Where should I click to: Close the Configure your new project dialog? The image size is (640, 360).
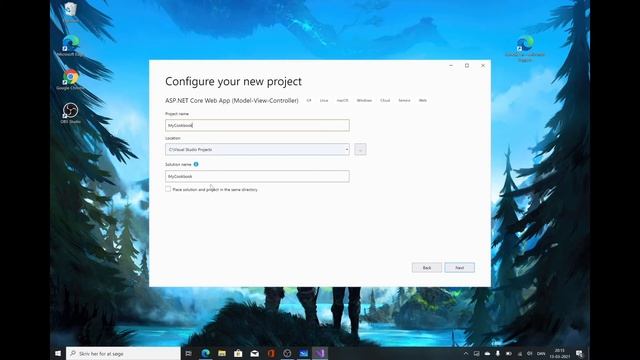click(483, 65)
